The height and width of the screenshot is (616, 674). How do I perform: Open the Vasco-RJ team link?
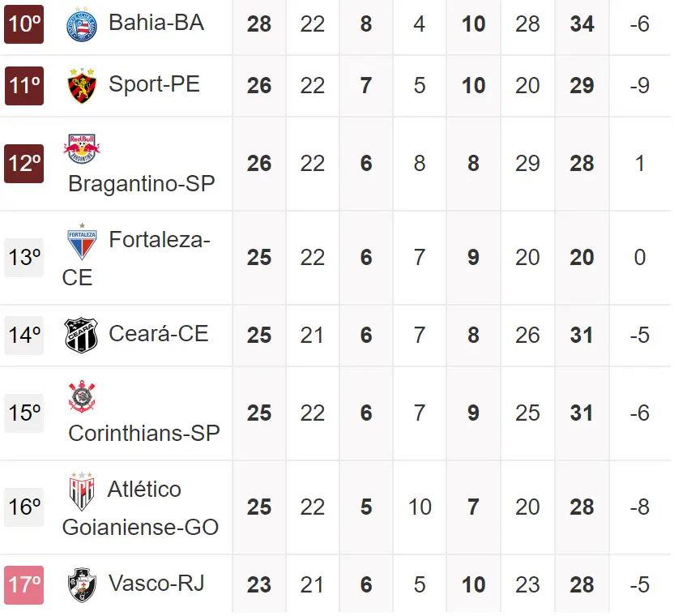156,583
